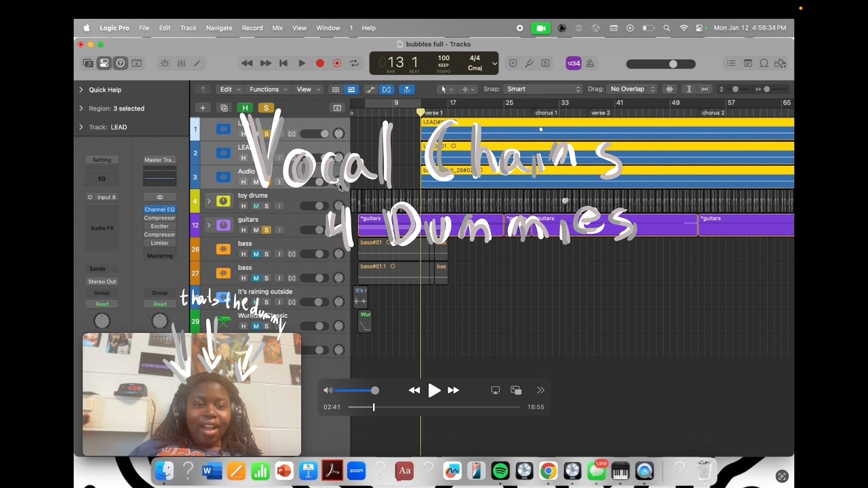Start playback with the Logic Play button
Screen dimensions: 868x488
point(302,63)
